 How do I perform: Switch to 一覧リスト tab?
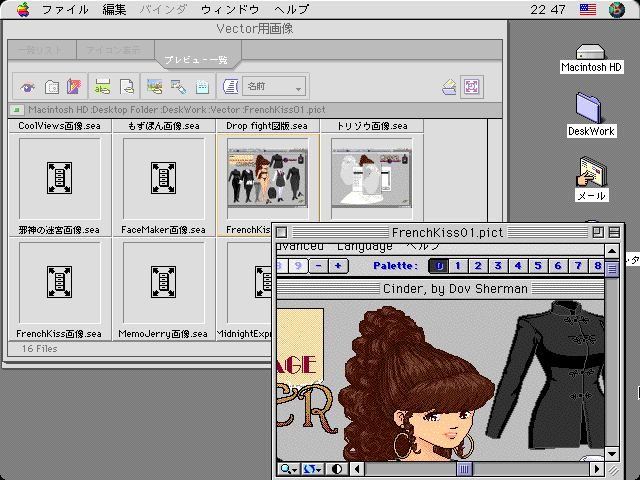(40, 50)
